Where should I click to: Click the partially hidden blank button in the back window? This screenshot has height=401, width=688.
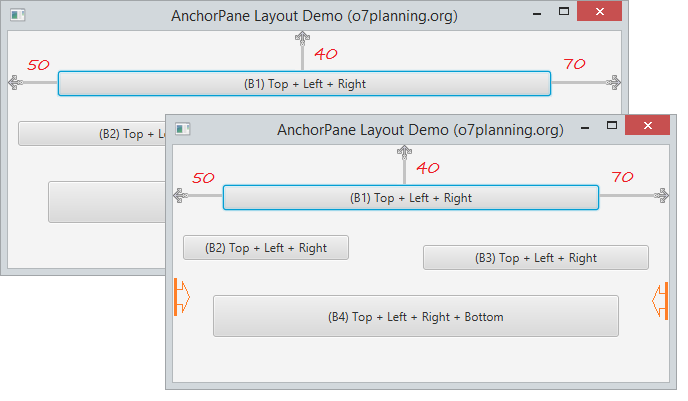tap(107, 202)
